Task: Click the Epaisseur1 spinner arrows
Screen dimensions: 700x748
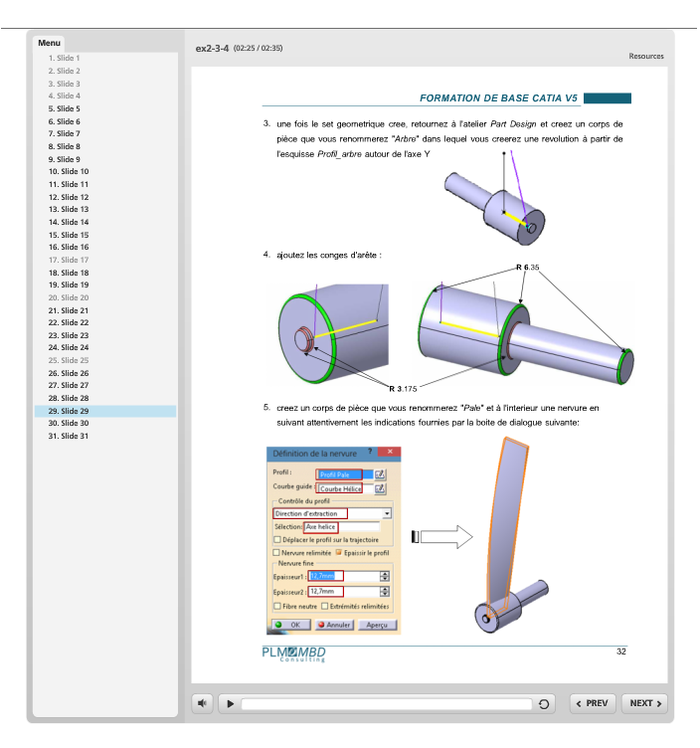Action: pos(385,576)
